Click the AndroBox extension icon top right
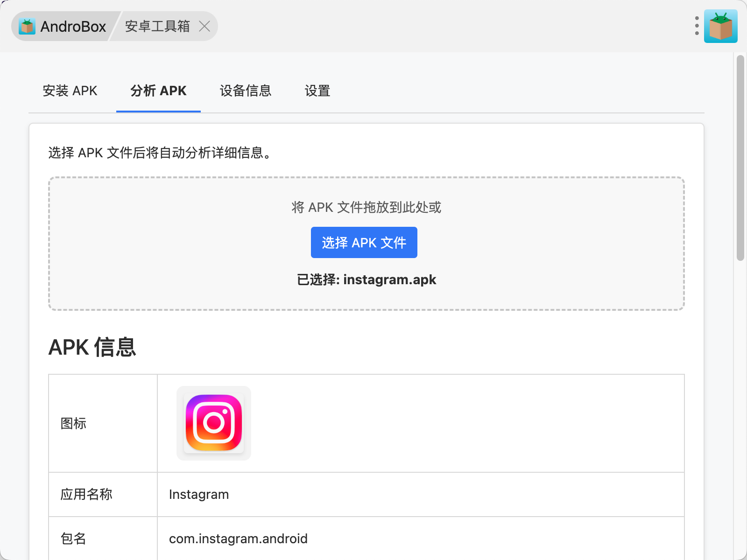Viewport: 747px width, 560px height. [x=720, y=26]
